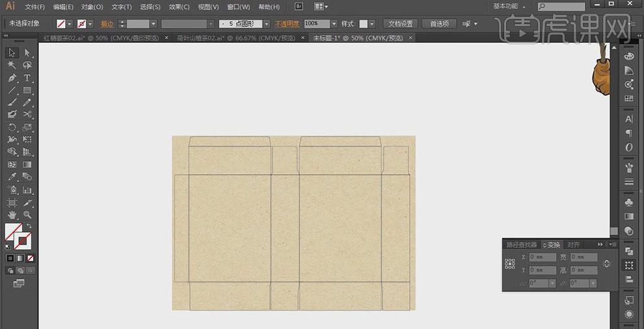Select the Selection tool (black arrow)
Viewport: 644px width, 329px height.
coord(12,53)
